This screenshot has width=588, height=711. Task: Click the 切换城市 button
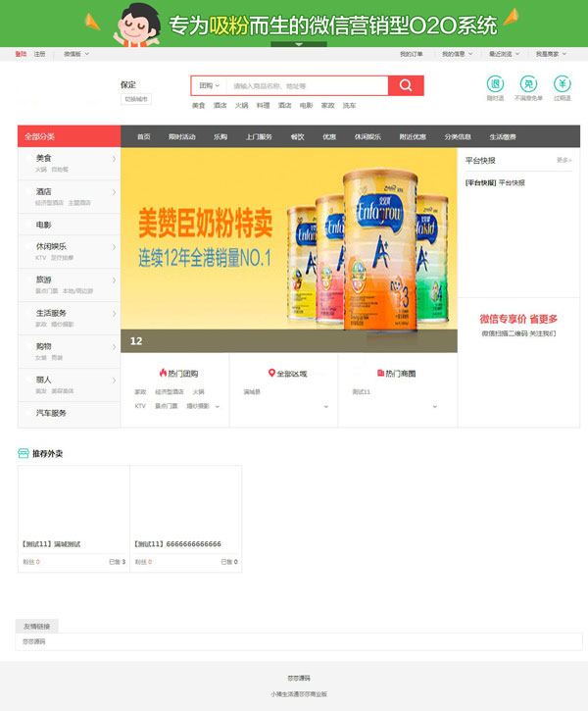[x=136, y=99]
